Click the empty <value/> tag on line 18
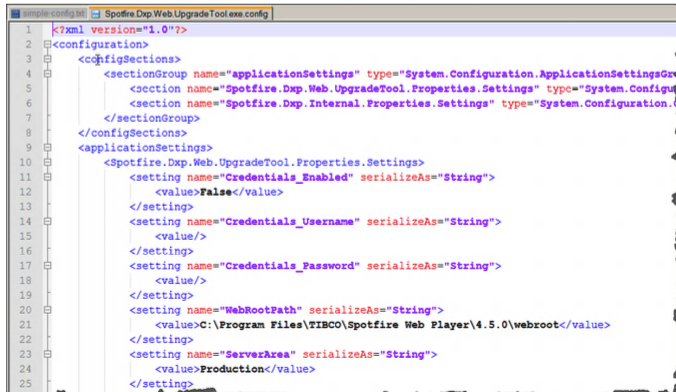 click(181, 281)
